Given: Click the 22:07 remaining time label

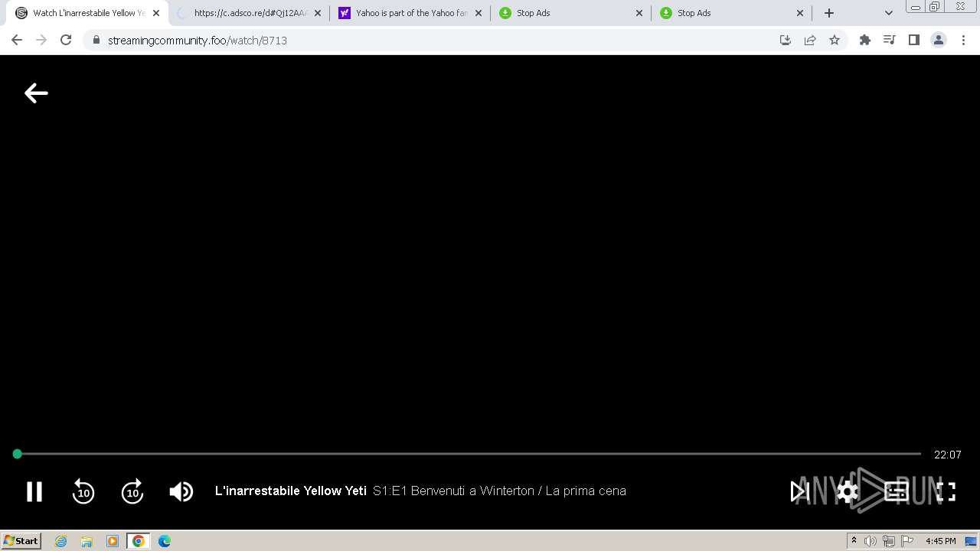Looking at the screenshot, I should (947, 455).
